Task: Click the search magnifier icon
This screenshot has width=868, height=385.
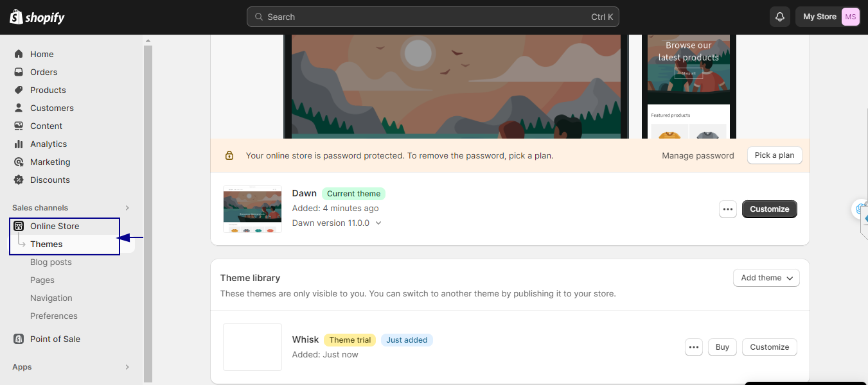Action: [258, 17]
